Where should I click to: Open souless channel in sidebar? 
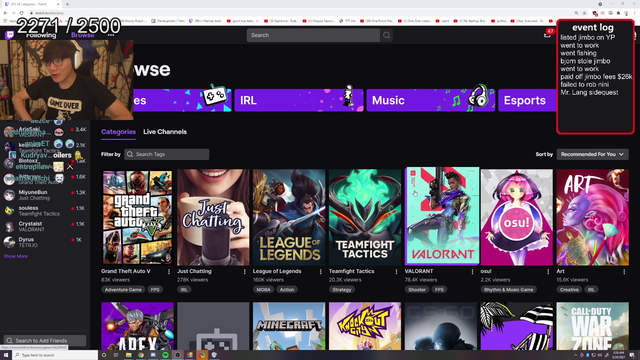tap(45, 211)
